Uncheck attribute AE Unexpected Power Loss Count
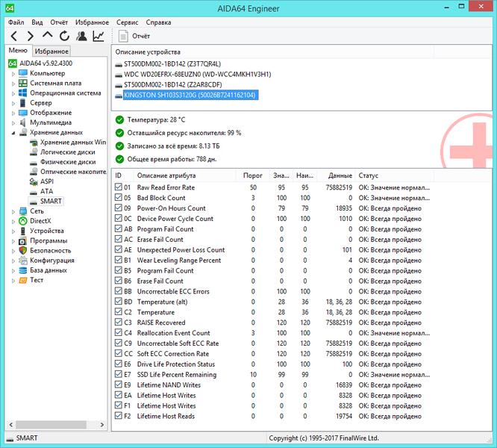This screenshot has width=497, height=448. pos(119,249)
